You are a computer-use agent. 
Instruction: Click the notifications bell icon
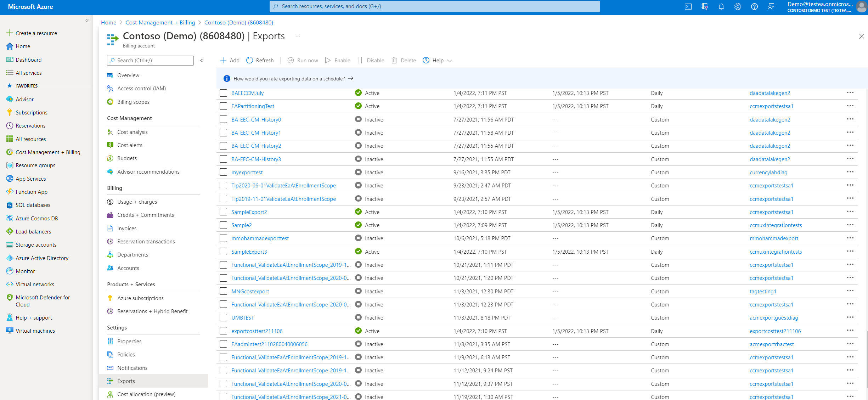(721, 7)
